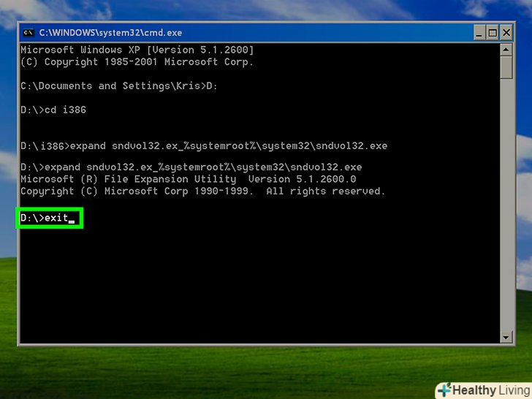Minimize the cmd.exe window

[479, 33]
